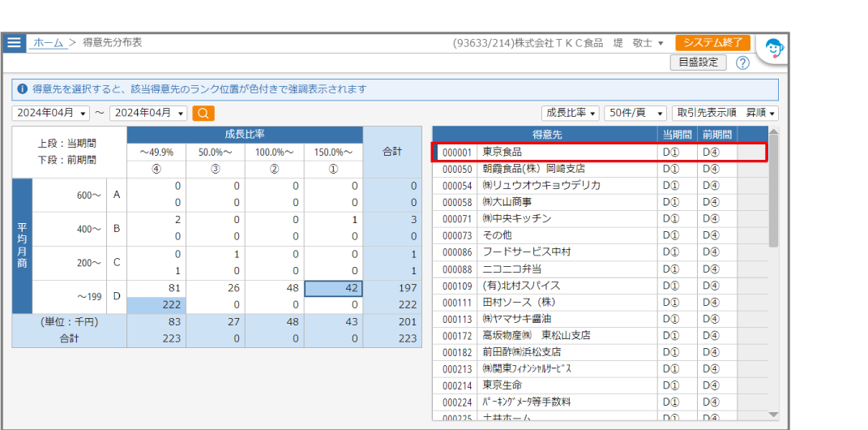Open 目盛設定 scale settings
This screenshot has width=868, height=430.
[698, 62]
